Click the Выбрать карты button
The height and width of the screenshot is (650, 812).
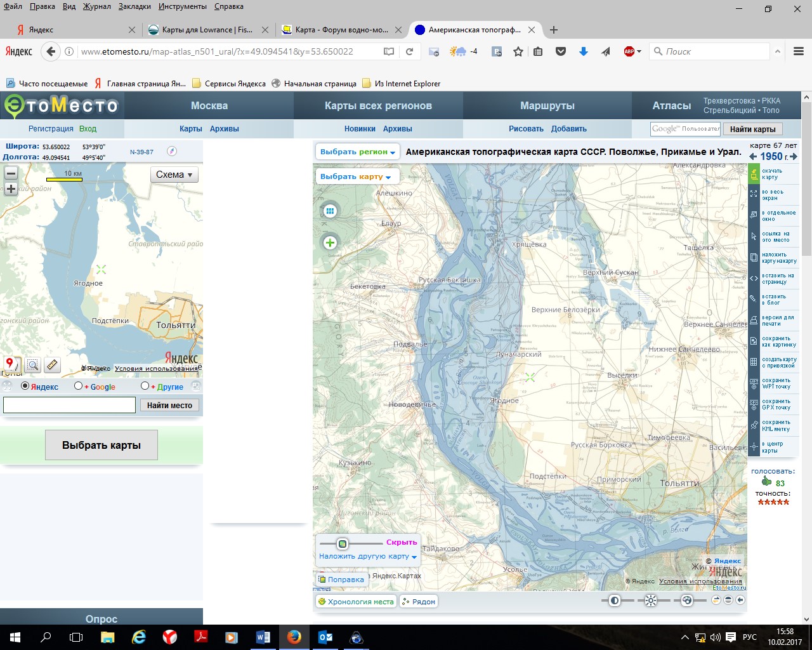pos(101,445)
